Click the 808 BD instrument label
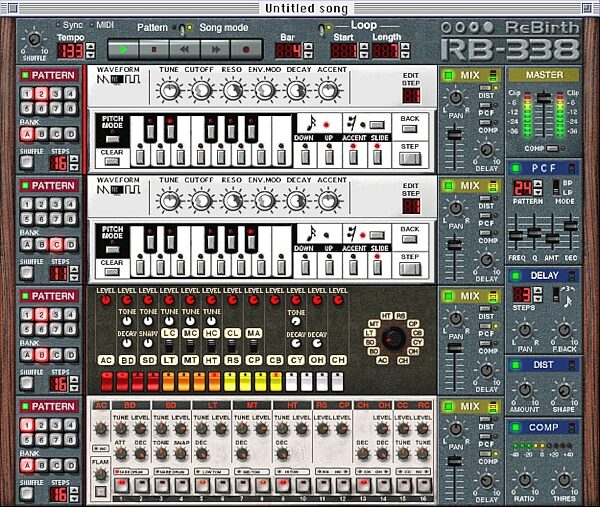 point(127,360)
